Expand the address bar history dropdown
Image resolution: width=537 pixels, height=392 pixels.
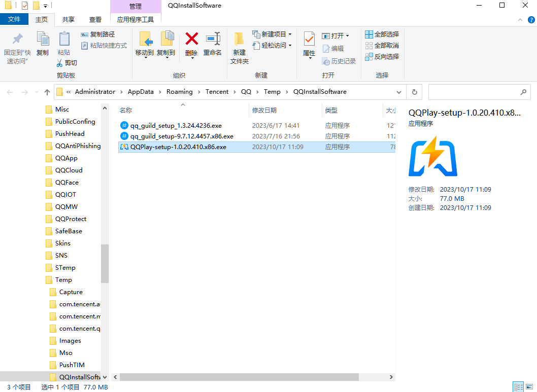click(399, 92)
